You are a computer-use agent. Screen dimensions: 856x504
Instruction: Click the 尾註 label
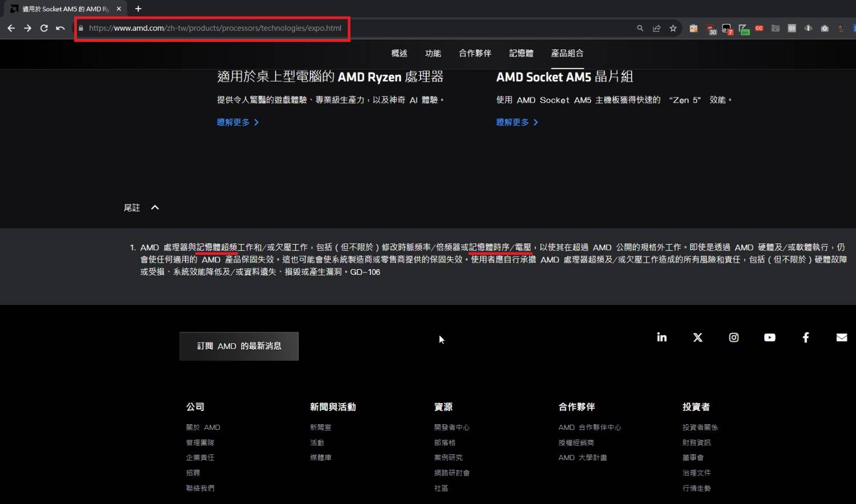pos(132,208)
